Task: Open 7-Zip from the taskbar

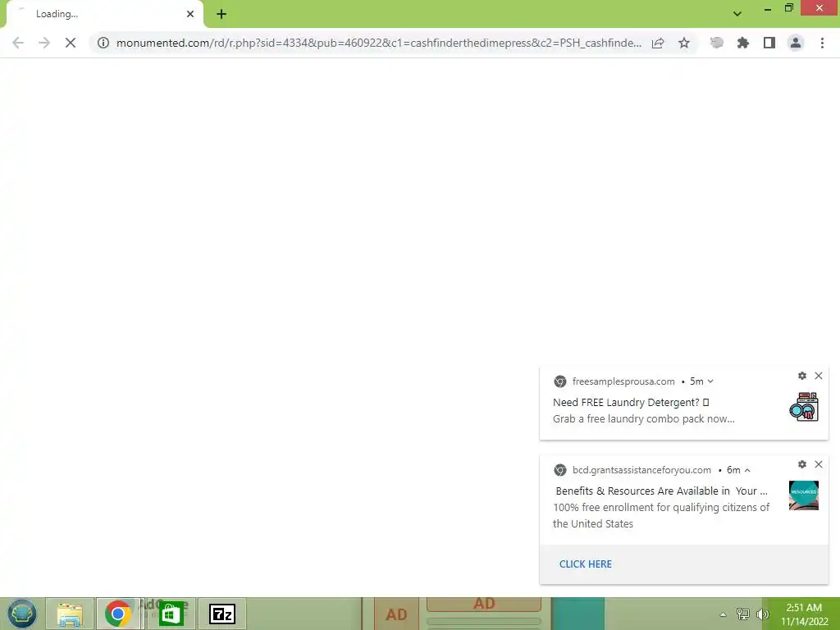Action: click(222, 614)
